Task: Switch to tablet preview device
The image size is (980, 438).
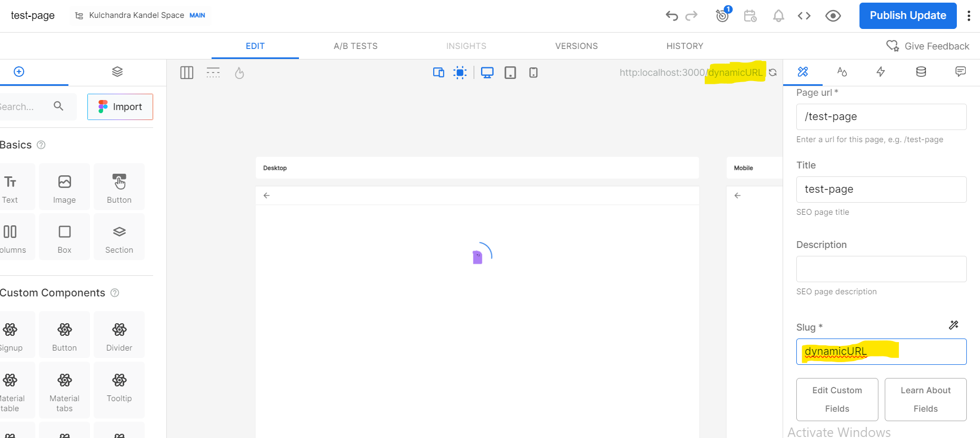Action: click(510, 73)
